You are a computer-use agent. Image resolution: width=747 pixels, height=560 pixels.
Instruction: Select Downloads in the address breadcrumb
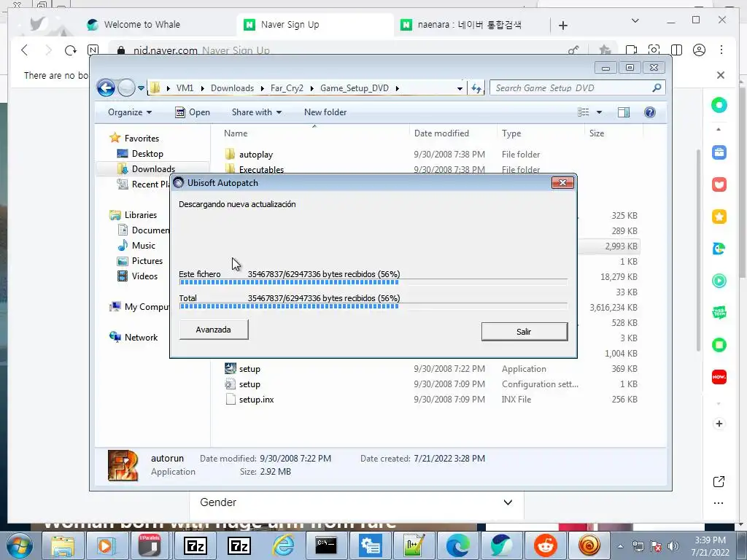(232, 88)
